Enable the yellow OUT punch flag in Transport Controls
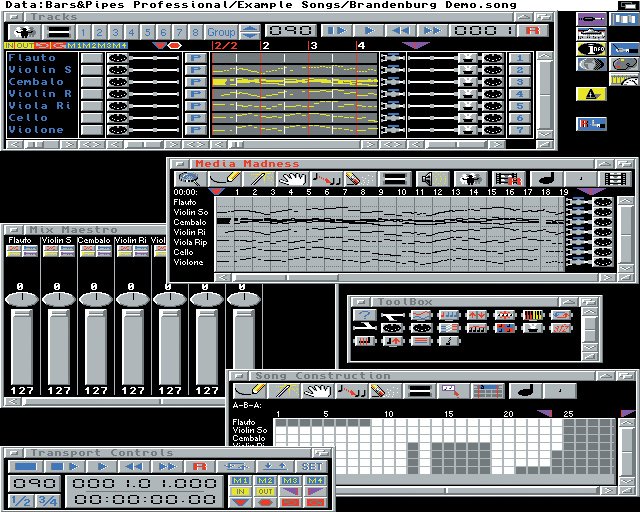Screen dimensions: 640x512 tap(265, 491)
